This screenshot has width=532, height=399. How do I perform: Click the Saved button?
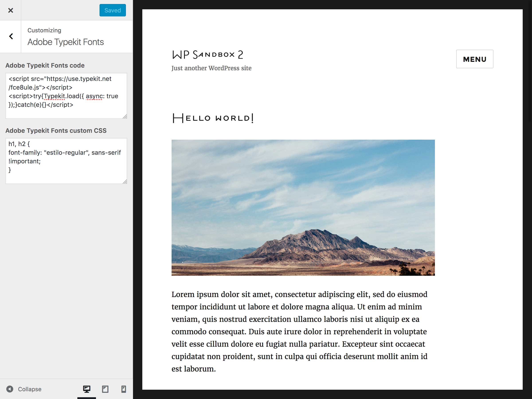pyautogui.click(x=113, y=10)
